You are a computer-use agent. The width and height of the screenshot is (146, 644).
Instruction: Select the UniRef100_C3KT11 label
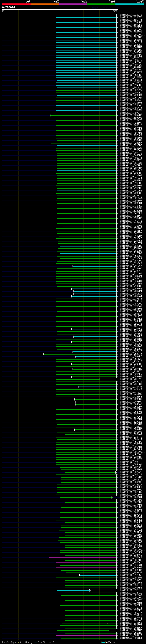coord(131,615)
